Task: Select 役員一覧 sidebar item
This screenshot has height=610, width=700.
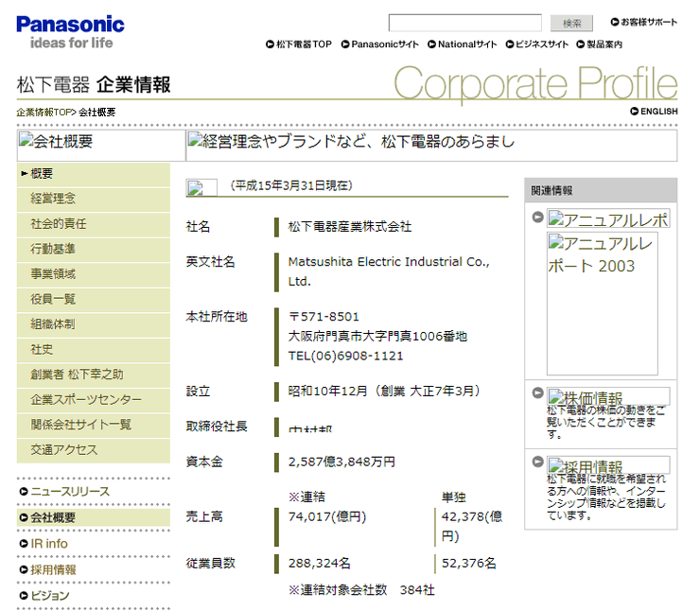Action: click(94, 299)
